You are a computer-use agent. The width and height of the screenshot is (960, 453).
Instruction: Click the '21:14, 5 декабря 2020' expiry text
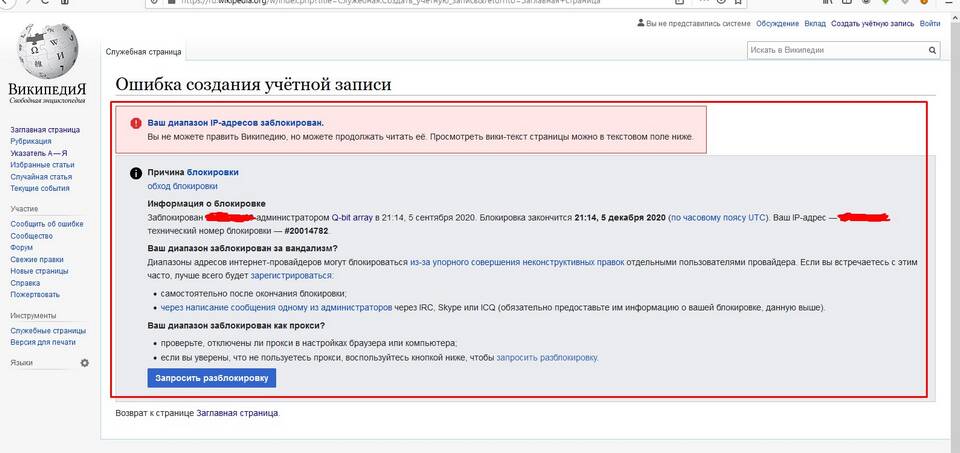tap(620, 218)
